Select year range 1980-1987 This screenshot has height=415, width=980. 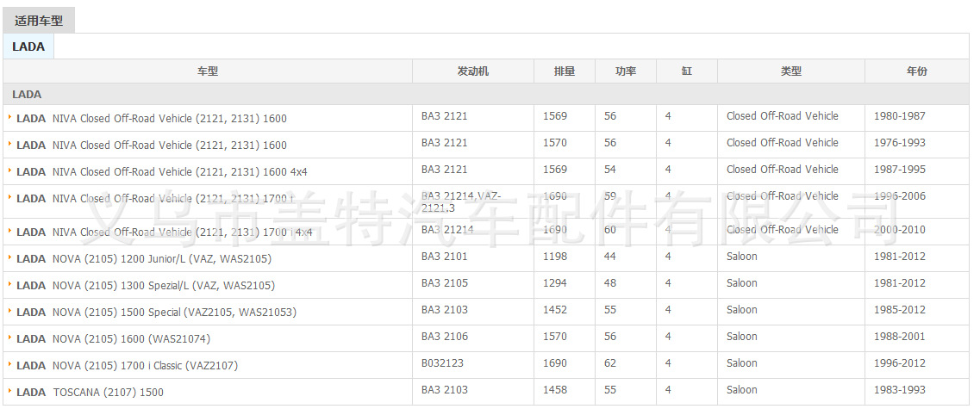[x=899, y=116]
